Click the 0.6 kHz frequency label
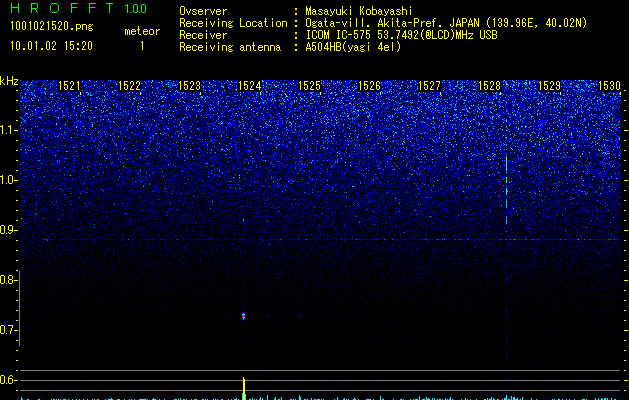The height and width of the screenshot is (400, 629). click(x=9, y=380)
